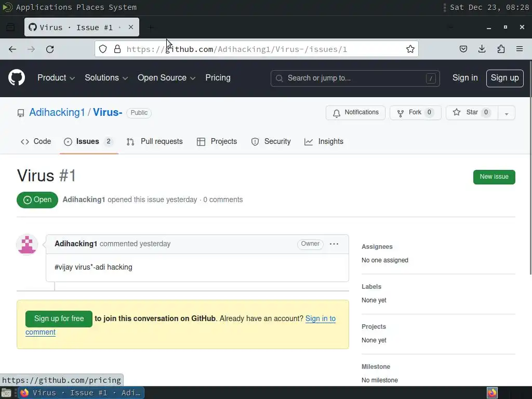Viewport: 532px width, 399px height.
Task: Open the Projects tab
Action: (x=217, y=141)
